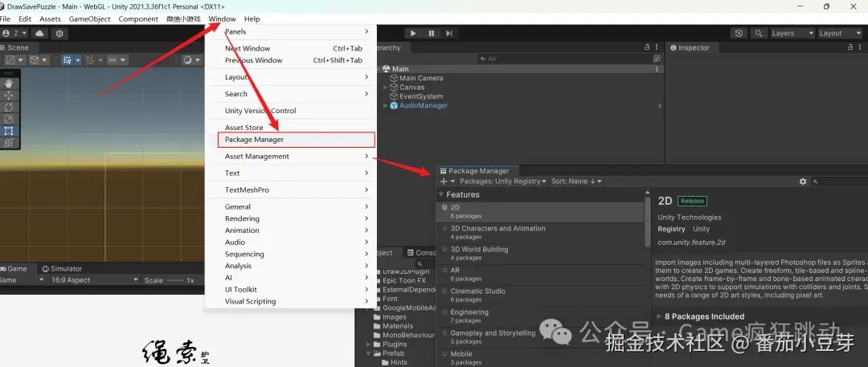Open the Rendering submenu
Viewport: 868px width, 367px height.
[x=291, y=218]
